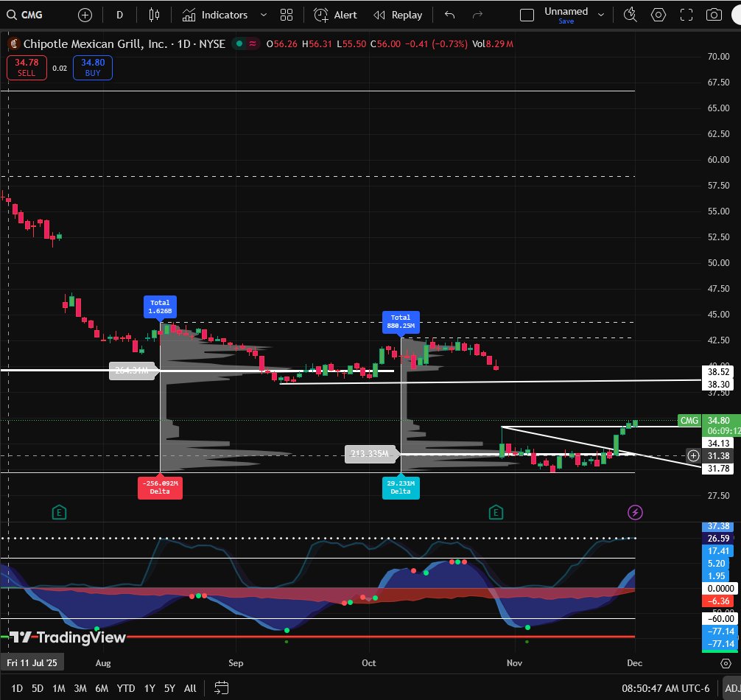Open indicator templates grid icon
Screen dimensions: 741x700
287,15
